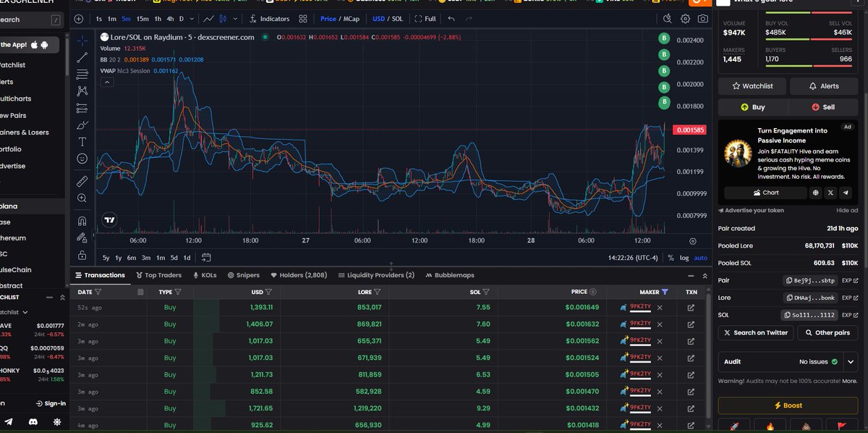Select the ruler measure tool

point(82,180)
